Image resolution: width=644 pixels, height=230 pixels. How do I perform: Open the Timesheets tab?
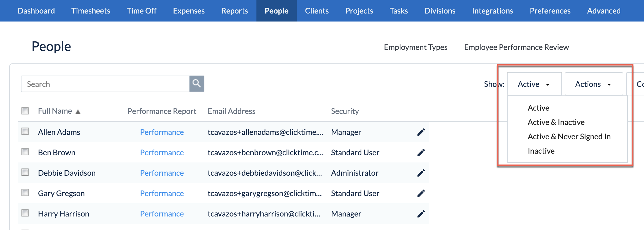tap(91, 11)
